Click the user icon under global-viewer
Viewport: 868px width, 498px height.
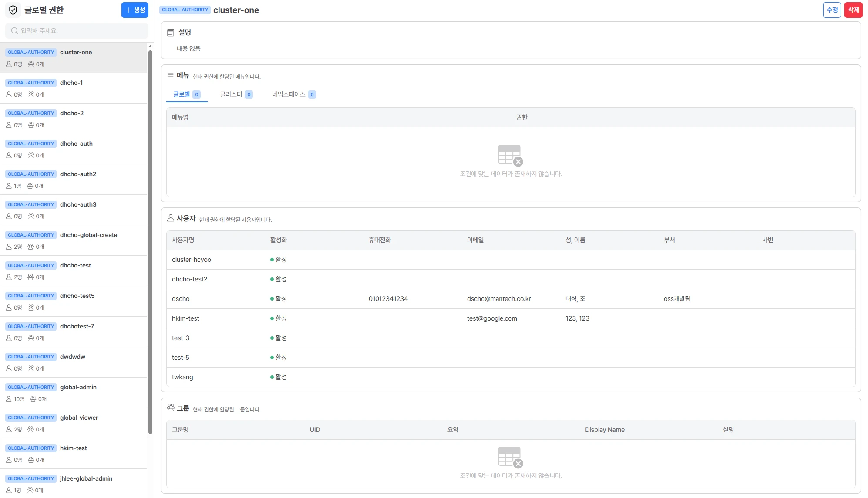click(x=9, y=429)
